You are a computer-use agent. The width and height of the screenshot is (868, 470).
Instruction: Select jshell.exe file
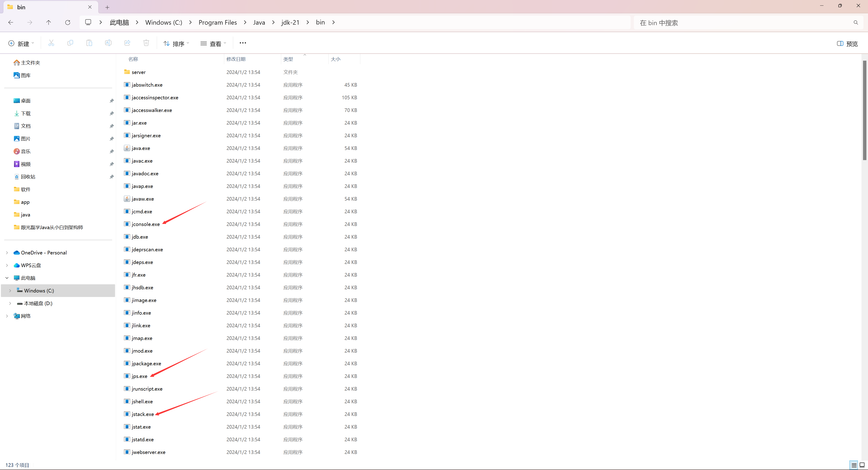142,401
